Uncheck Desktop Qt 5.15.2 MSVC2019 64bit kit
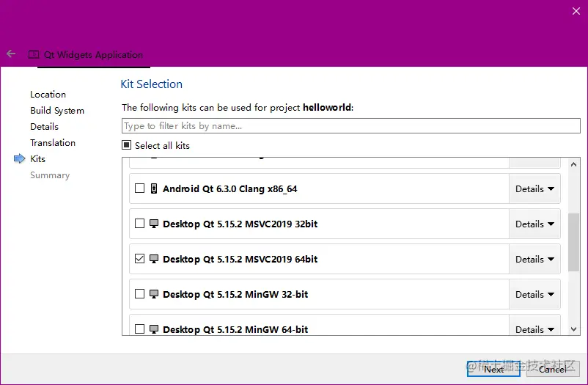Viewport: 588px width, 385px height. pyautogui.click(x=139, y=259)
